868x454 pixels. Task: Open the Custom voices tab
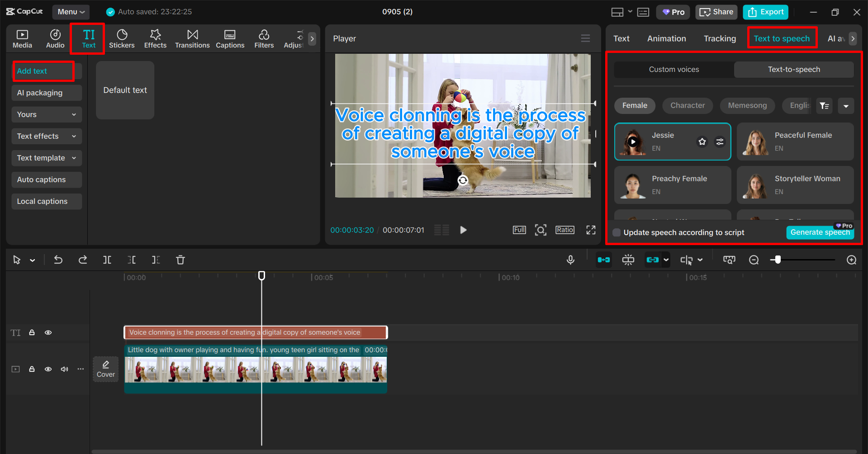tap(674, 69)
